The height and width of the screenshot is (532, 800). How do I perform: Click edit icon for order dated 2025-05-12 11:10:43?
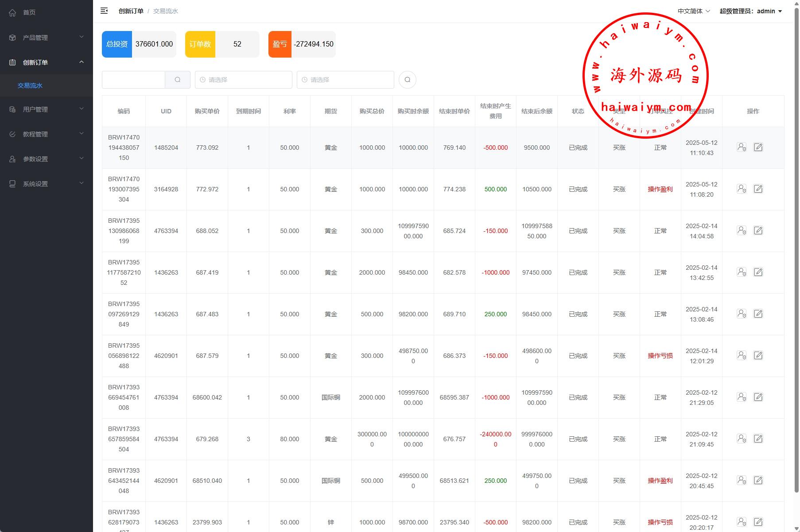pyautogui.click(x=758, y=147)
